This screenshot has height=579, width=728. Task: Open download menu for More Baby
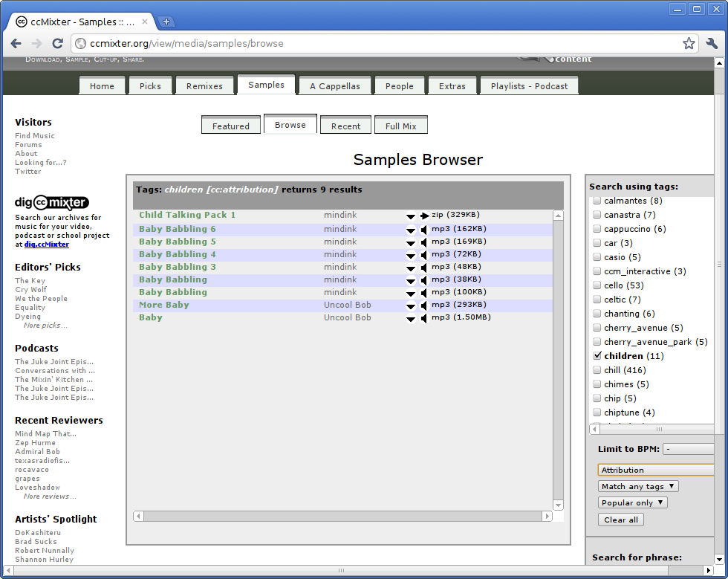(410, 305)
